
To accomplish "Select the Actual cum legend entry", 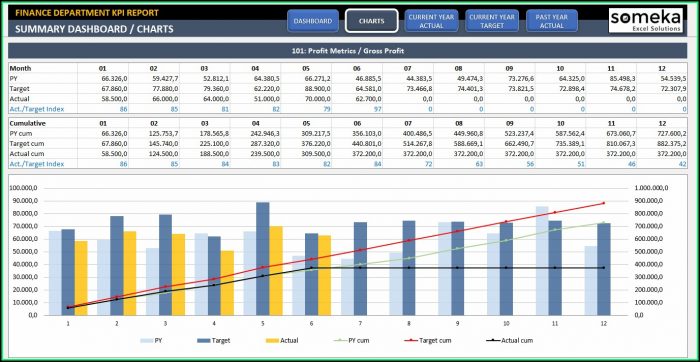I will (x=509, y=341).
